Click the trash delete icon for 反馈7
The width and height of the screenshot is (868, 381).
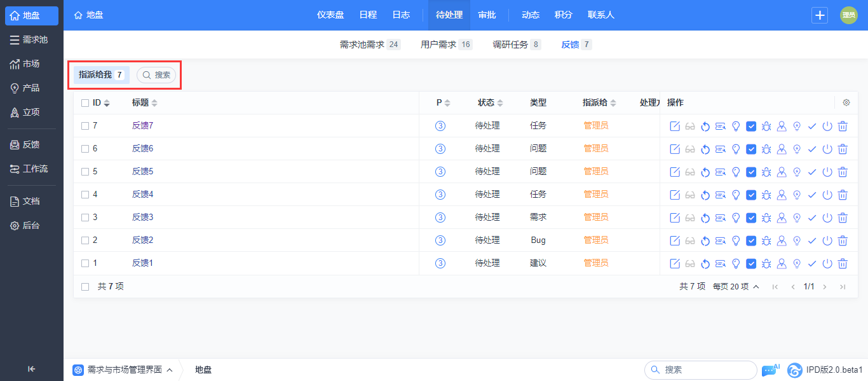[843, 126]
